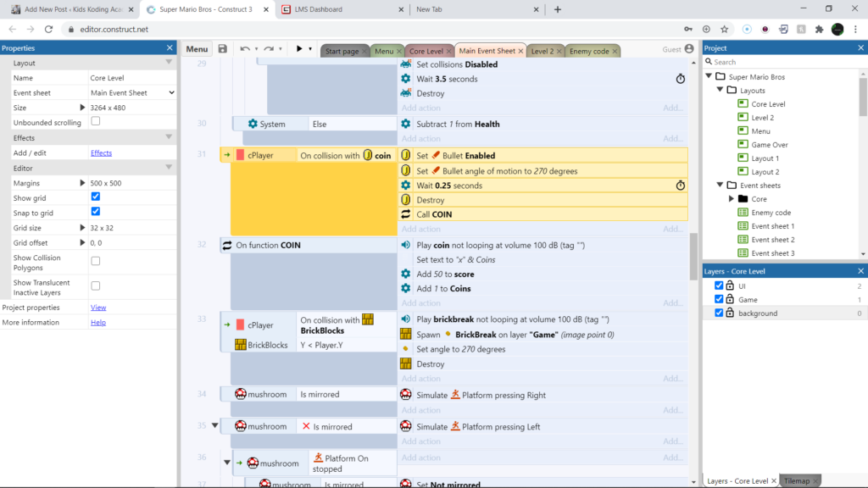Toggle the Snap to grid checkbox
The height and width of the screenshot is (488, 868).
pos(96,211)
